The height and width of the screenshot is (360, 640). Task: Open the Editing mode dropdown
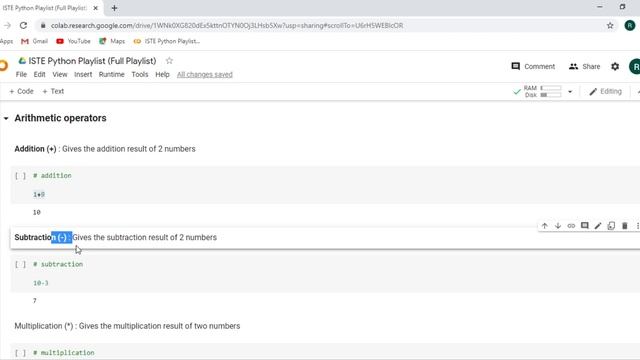pos(605,91)
